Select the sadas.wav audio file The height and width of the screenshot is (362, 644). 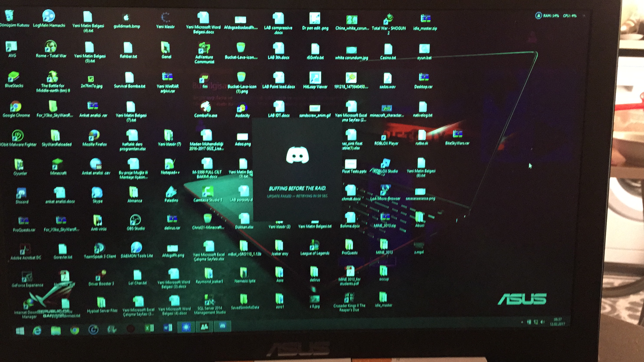tap(387, 81)
